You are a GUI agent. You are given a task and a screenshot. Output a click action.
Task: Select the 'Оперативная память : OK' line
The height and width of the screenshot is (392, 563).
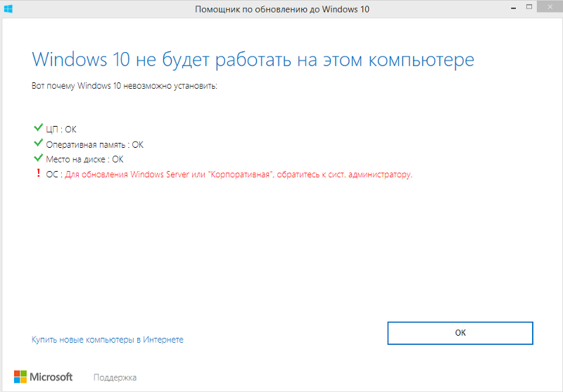94,145
